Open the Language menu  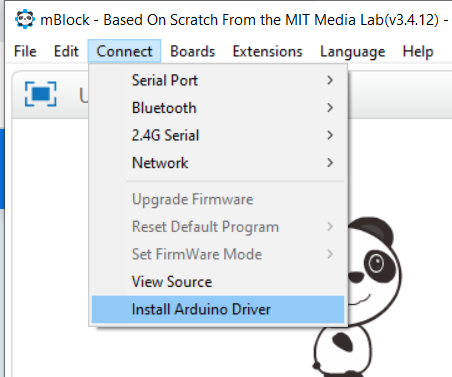tap(352, 51)
